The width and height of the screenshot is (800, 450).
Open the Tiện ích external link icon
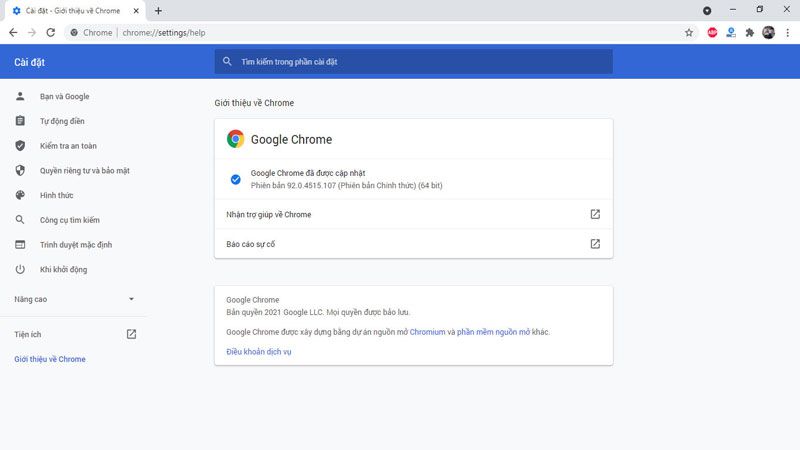(x=131, y=334)
